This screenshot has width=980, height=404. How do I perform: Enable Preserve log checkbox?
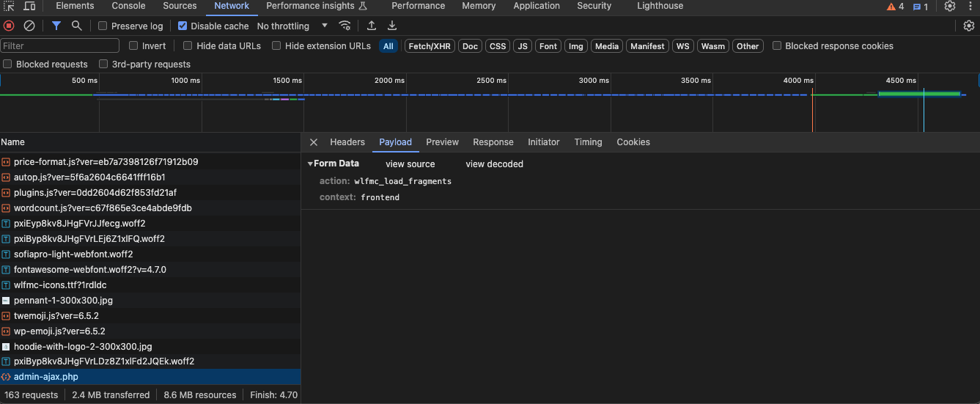[103, 26]
